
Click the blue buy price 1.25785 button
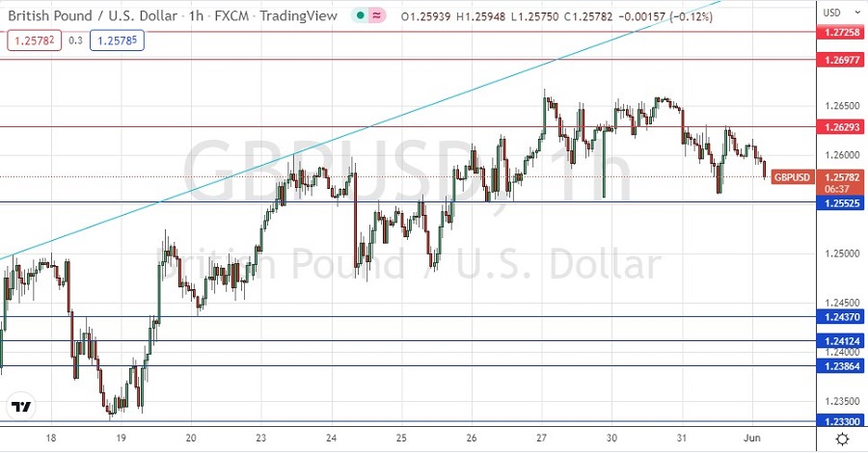click(x=116, y=40)
